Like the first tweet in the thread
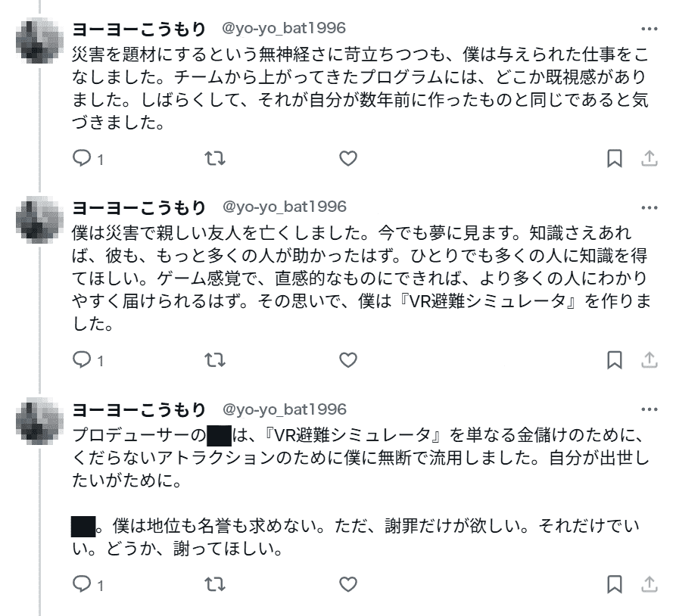 (347, 158)
